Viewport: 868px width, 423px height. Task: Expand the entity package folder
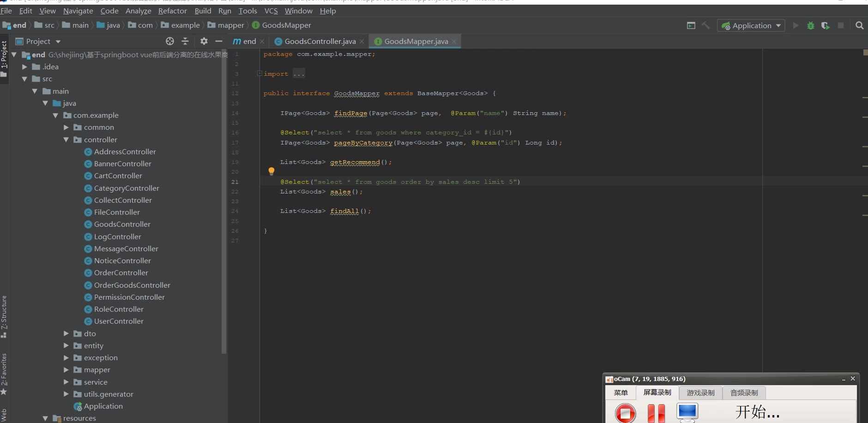coord(66,346)
